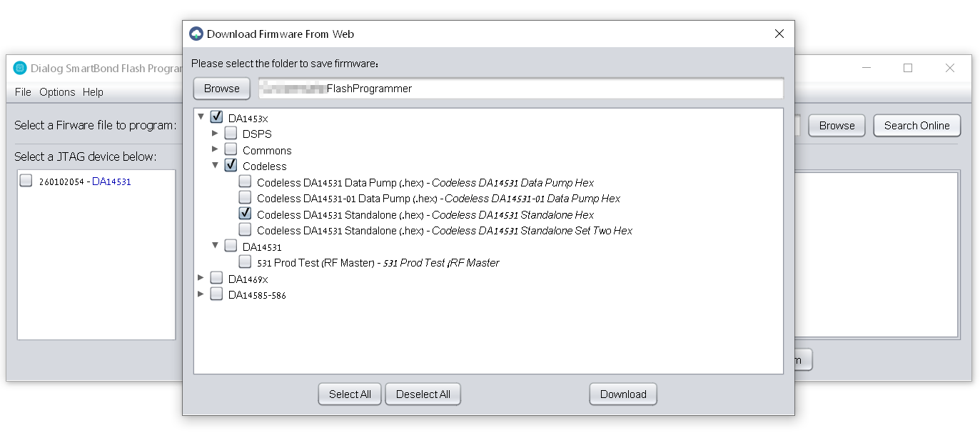Check the Standalone Set Two Hex checkbox

tap(245, 229)
